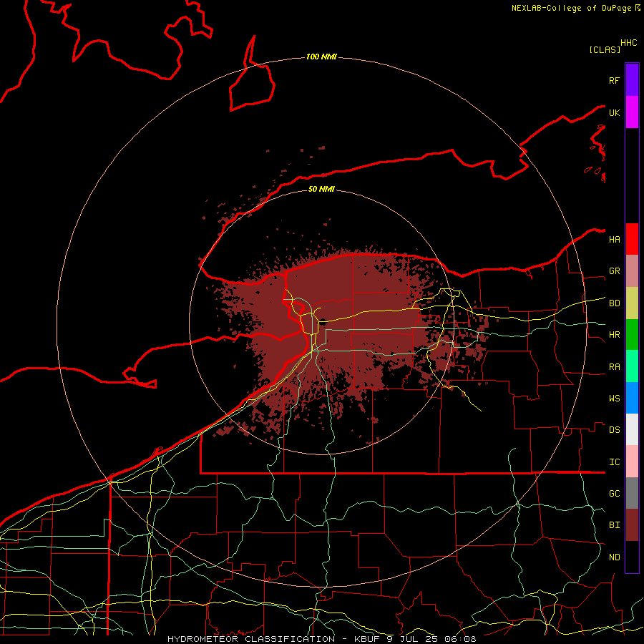Click the ND legend label
The height and width of the screenshot is (644, 644).
pos(614,557)
